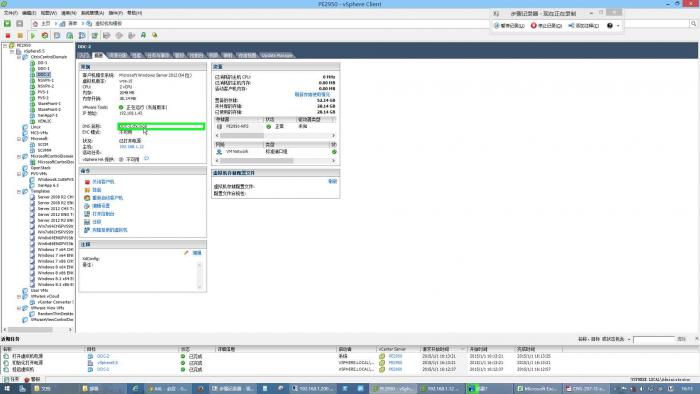Collapse the PVS-VMs folder
The height and width of the screenshot is (394, 700).
click(19, 174)
